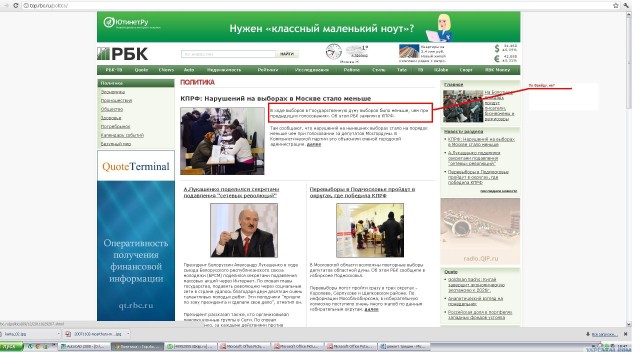
Task: Click the qt.rbc.ru blue advertisement
Action: pos(136,251)
